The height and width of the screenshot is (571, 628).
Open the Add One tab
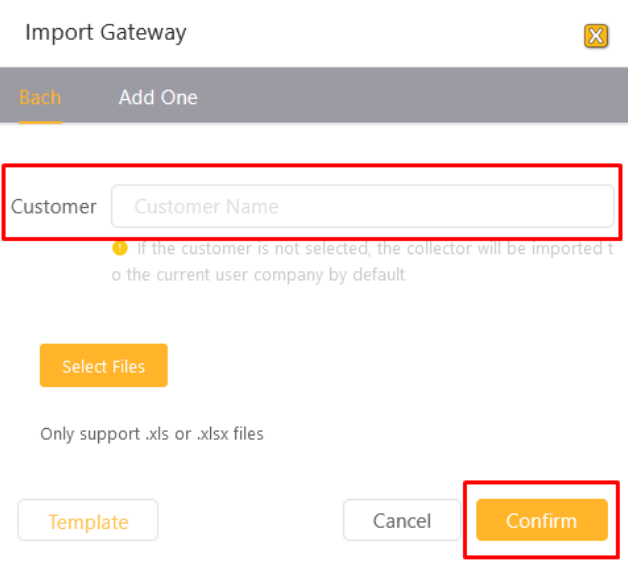point(158,97)
